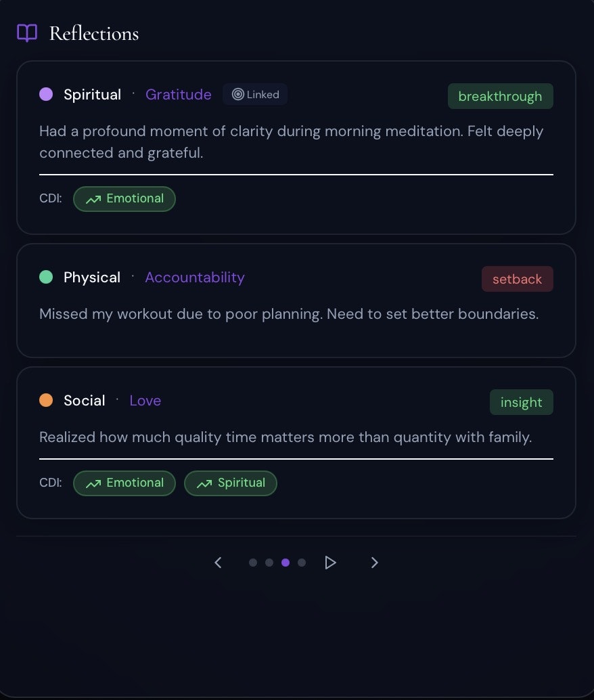The width and height of the screenshot is (594, 700).
Task: Open the Accountability virtue link
Action: pyautogui.click(x=195, y=278)
